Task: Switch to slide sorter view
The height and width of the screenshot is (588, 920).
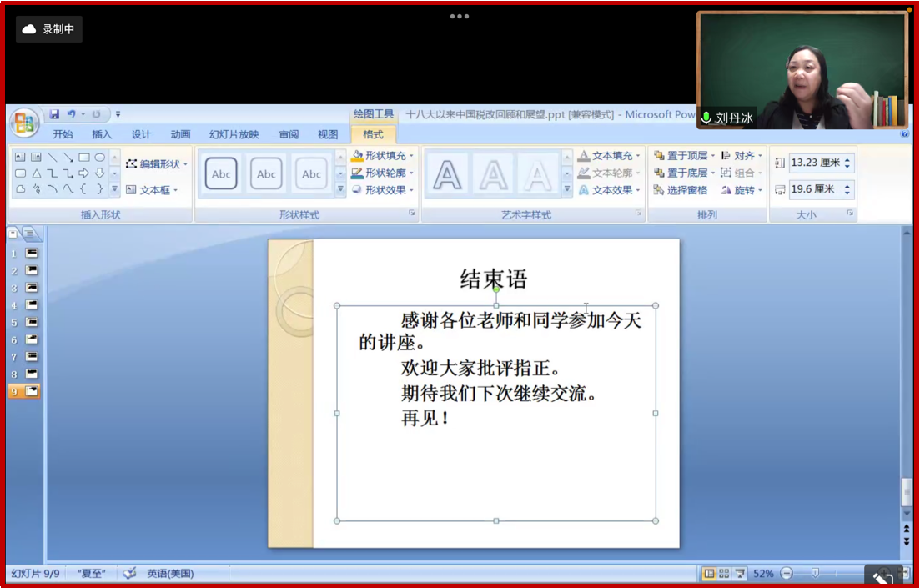Action: click(x=724, y=574)
